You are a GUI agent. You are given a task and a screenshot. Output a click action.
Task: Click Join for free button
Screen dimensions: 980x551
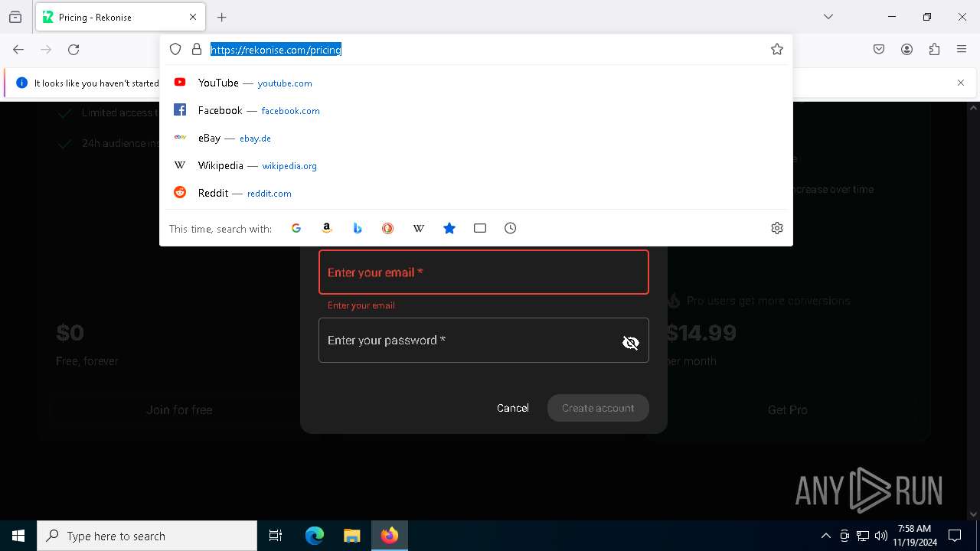179,410
